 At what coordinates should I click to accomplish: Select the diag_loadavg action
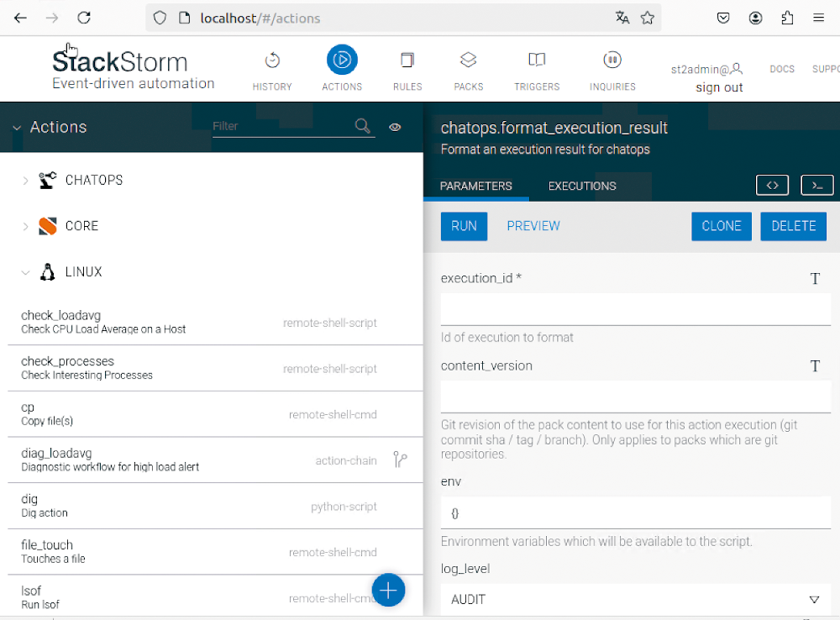215,460
